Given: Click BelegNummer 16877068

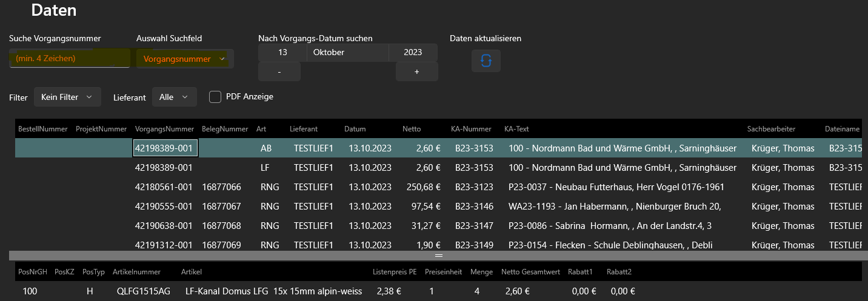Looking at the screenshot, I should click(222, 226).
